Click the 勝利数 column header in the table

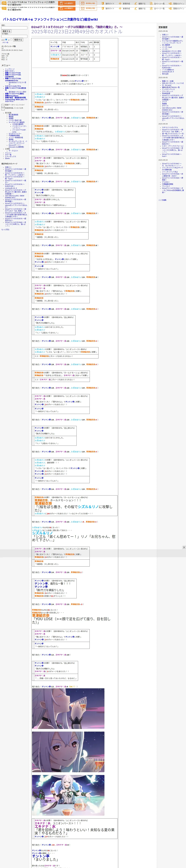tap(96, 42)
